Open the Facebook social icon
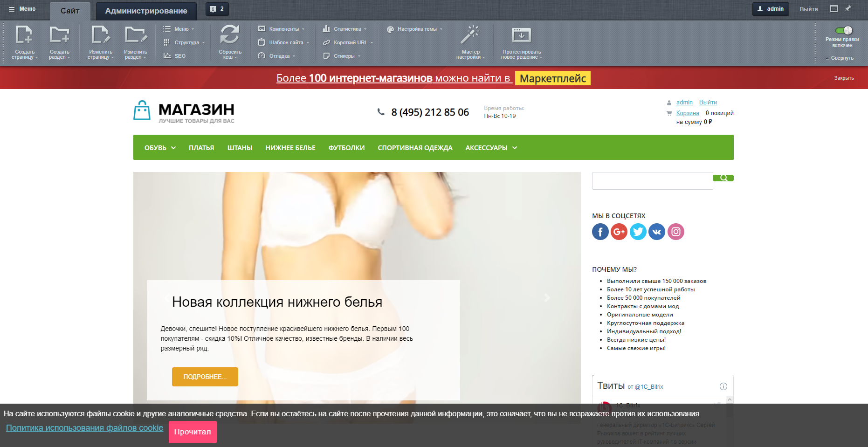 [x=600, y=232]
